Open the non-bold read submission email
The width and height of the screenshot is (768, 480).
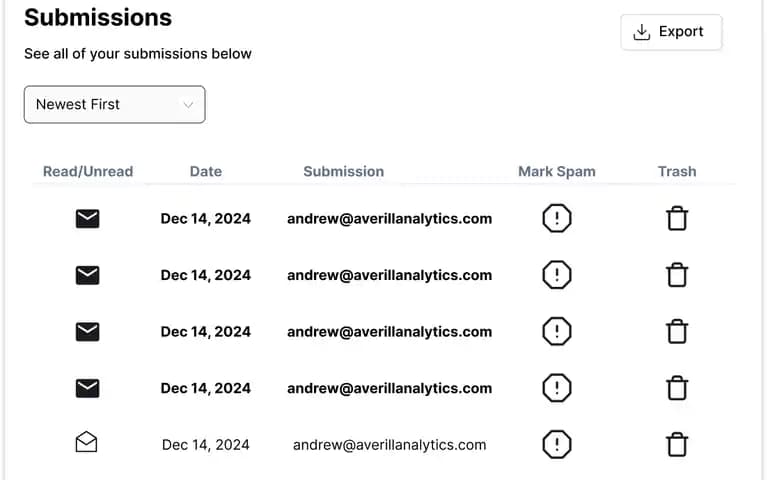click(x=389, y=445)
